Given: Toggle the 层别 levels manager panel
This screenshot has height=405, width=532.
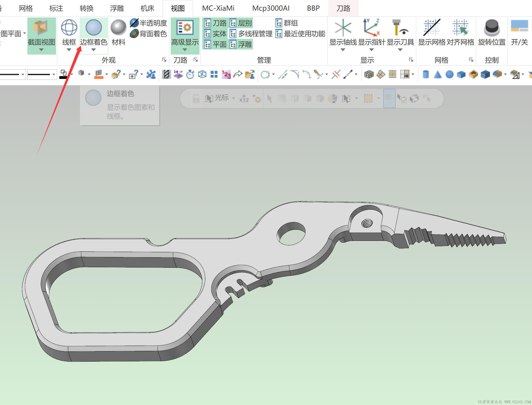Looking at the screenshot, I should tap(241, 23).
